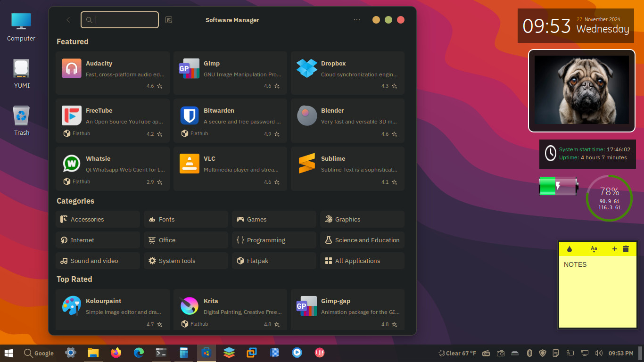Click the Bluetooth tray icon
Viewport: 644px width, 362px height.
coord(529,353)
